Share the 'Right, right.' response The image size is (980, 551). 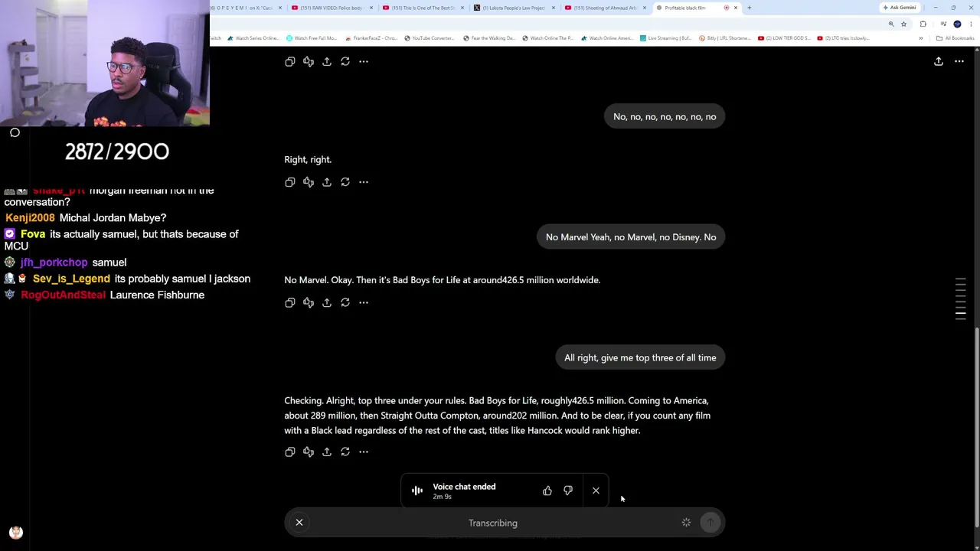click(x=327, y=182)
